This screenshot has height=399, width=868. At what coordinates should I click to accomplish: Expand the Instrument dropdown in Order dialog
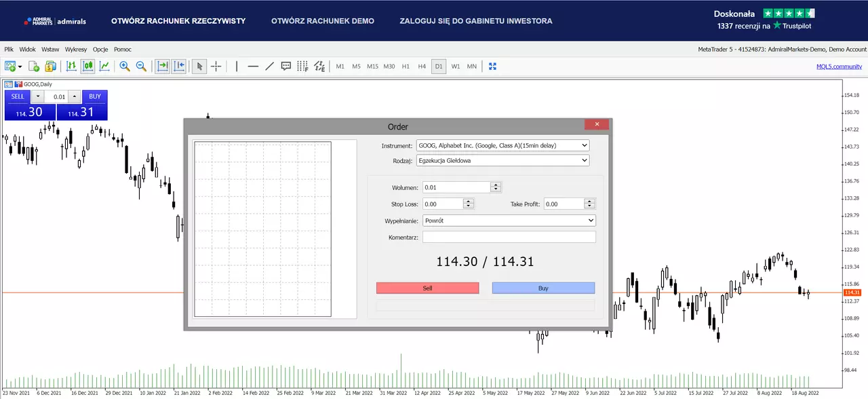pyautogui.click(x=502, y=145)
